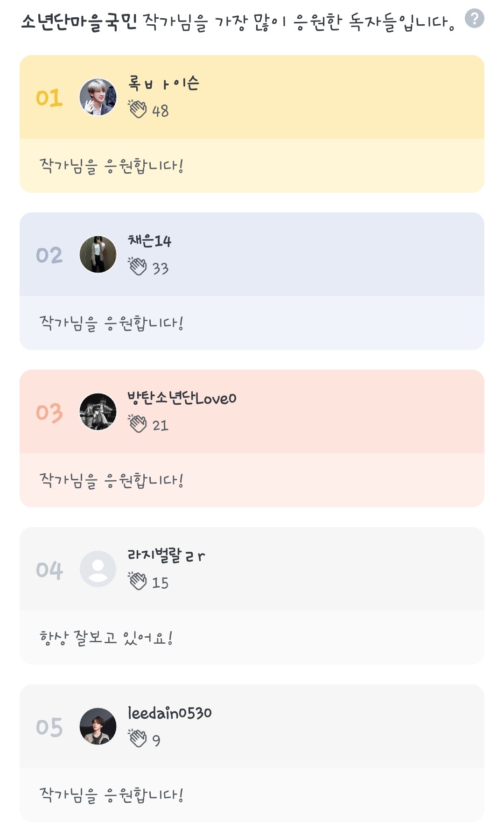The height and width of the screenshot is (836, 504).
Task: Open 채은14's profile picture
Action: point(98,254)
